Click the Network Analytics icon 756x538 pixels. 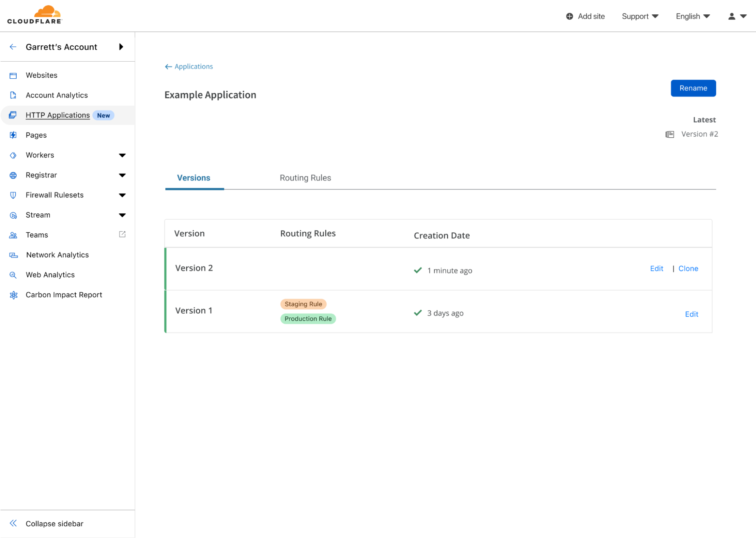(14, 255)
